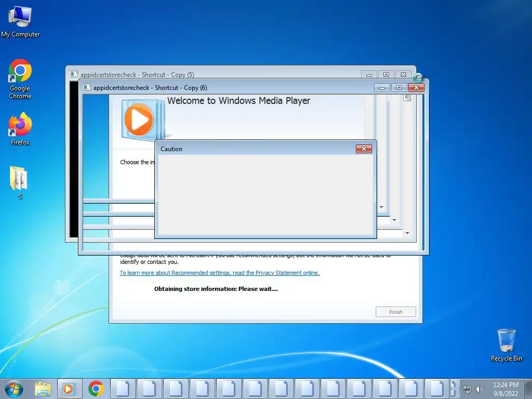
Task: Open the Privacy Statement online link
Action: [220, 273]
